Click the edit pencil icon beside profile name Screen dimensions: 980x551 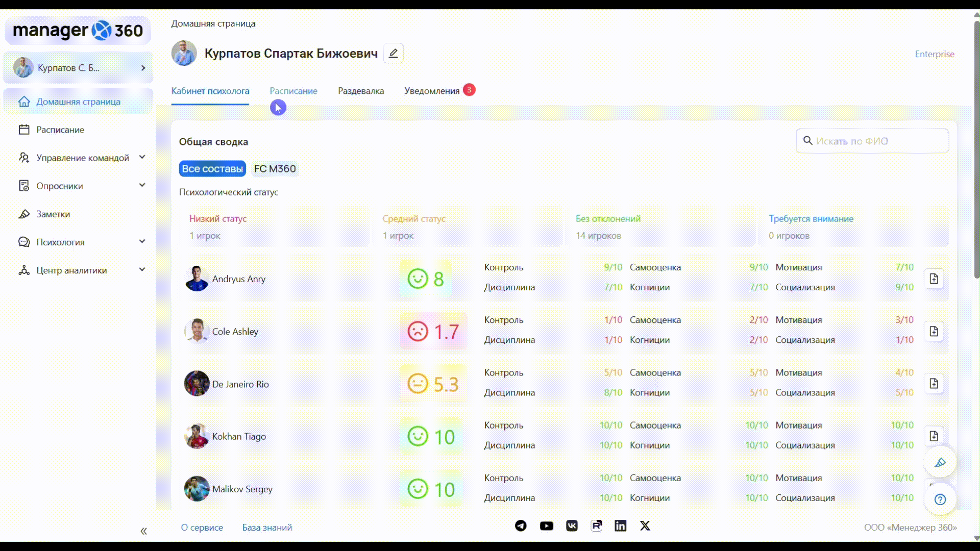click(393, 53)
